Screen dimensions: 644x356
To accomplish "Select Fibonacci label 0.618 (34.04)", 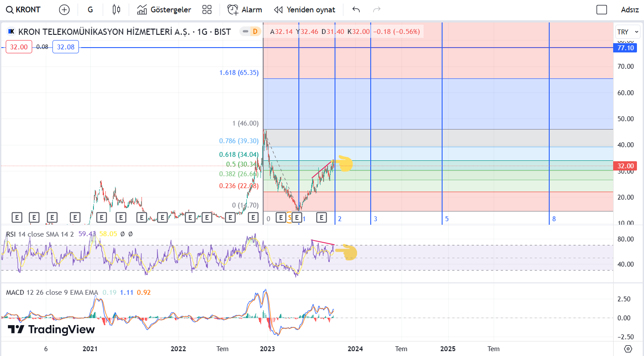I will click(239, 155).
